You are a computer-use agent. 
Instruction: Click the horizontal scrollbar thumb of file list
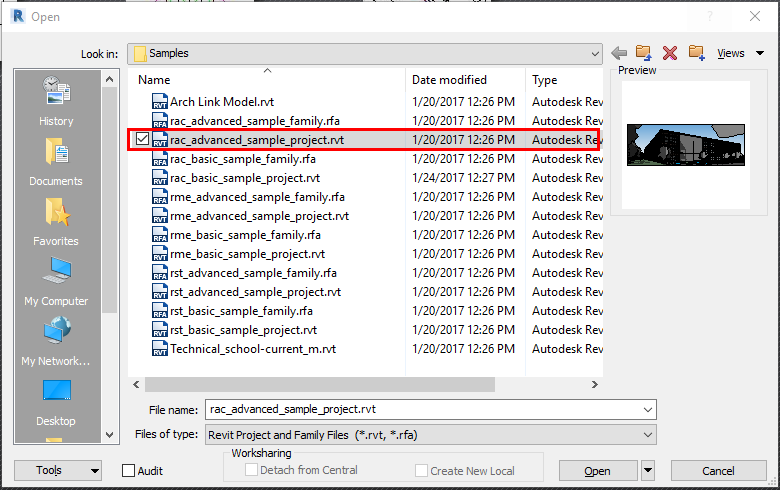click(320, 385)
